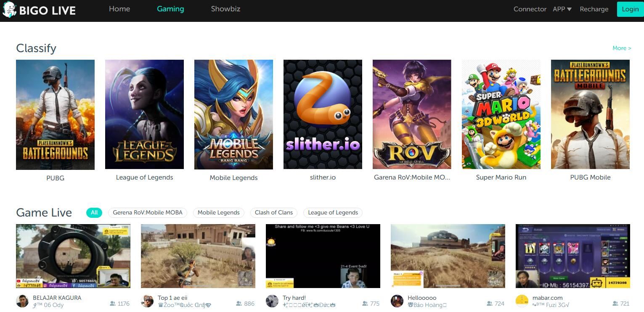Open BELAJAR KAGURA streamer avatar

22,301
